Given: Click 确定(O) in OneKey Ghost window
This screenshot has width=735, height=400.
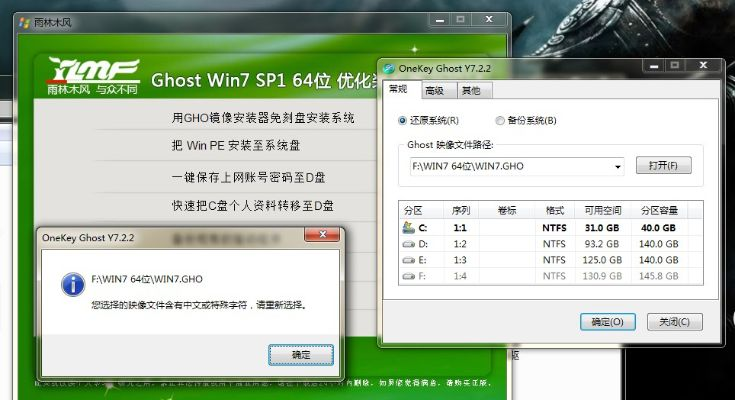Looking at the screenshot, I should pos(607,322).
